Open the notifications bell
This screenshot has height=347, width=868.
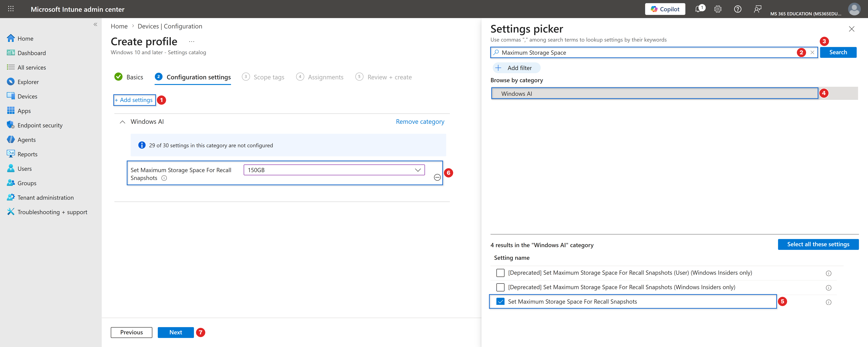[698, 9]
